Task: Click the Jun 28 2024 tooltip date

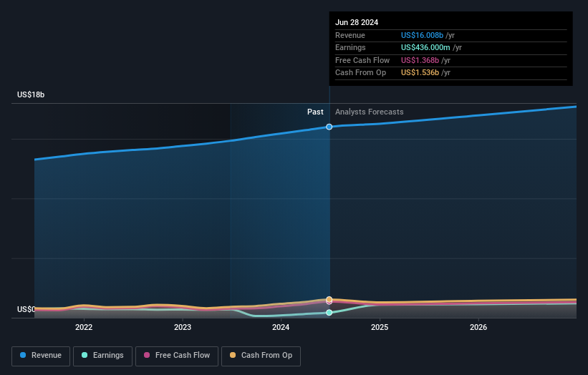Action: (357, 22)
